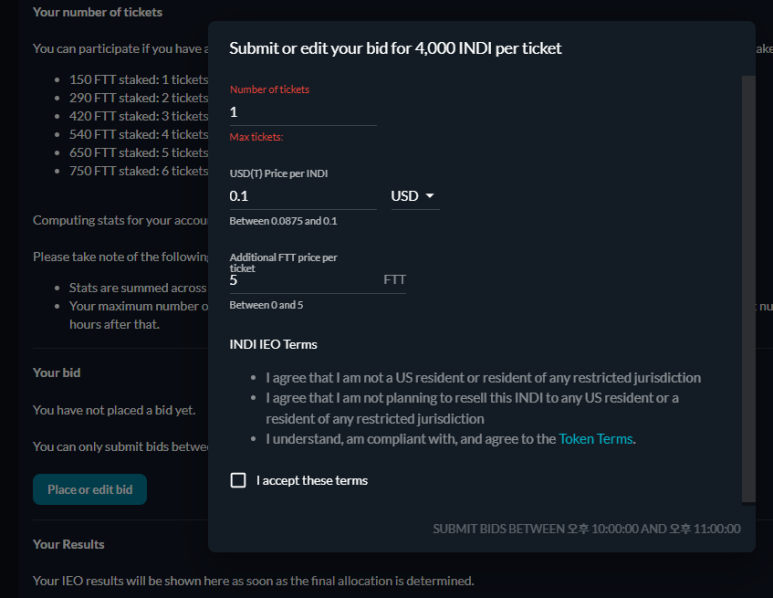Screen dimensions: 773x598
Task: Click the USD(T) Price per INDI field
Action: [303, 196]
